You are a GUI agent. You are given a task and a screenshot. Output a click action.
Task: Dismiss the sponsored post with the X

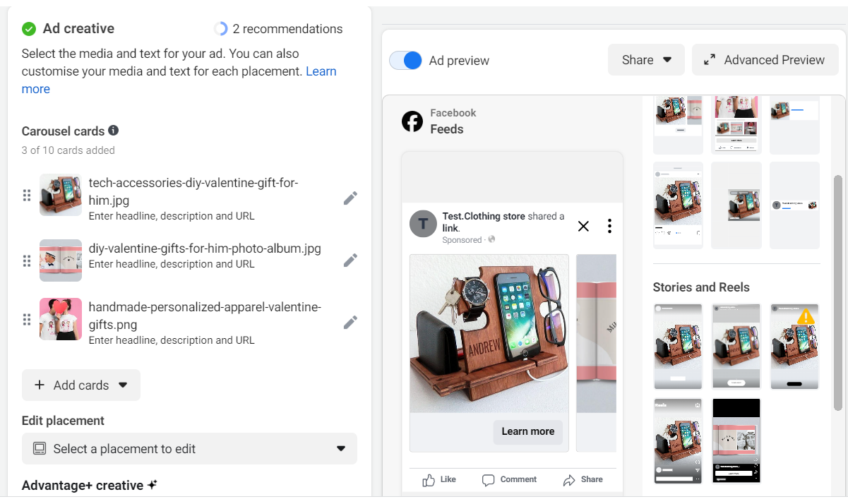coord(583,226)
